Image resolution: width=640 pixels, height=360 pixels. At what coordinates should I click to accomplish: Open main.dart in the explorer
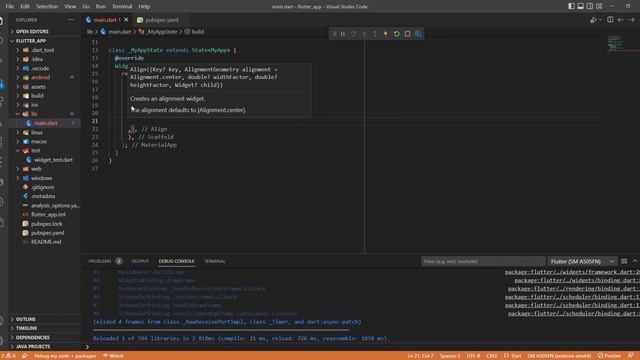tap(44, 123)
